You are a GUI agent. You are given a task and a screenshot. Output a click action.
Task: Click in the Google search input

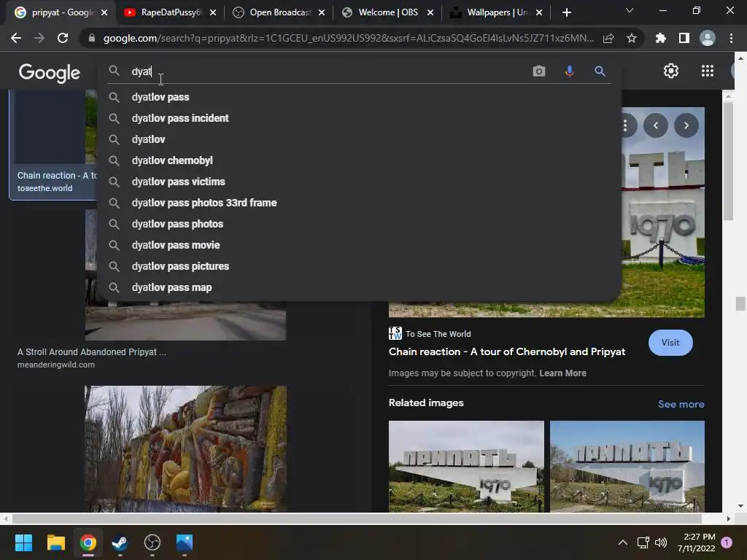pyautogui.click(x=329, y=71)
